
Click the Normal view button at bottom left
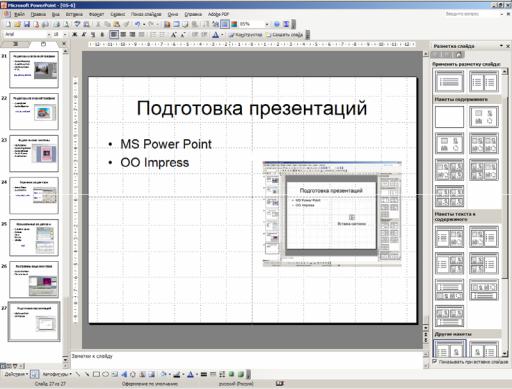3,366
